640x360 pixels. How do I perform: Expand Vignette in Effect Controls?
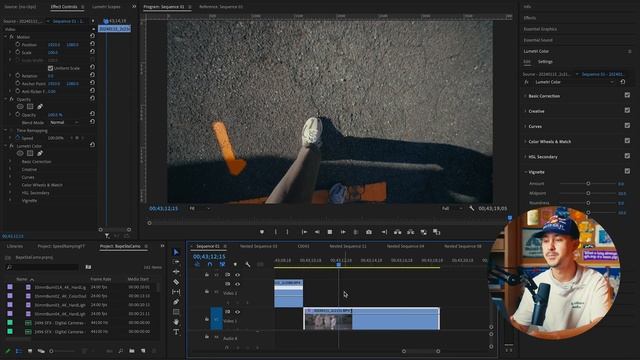pyautogui.click(x=10, y=201)
